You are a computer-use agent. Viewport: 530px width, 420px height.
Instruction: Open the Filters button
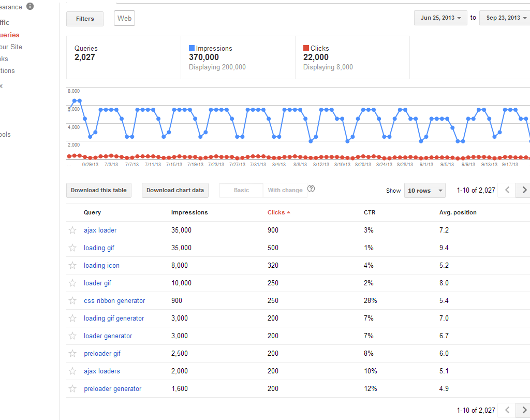click(x=85, y=19)
